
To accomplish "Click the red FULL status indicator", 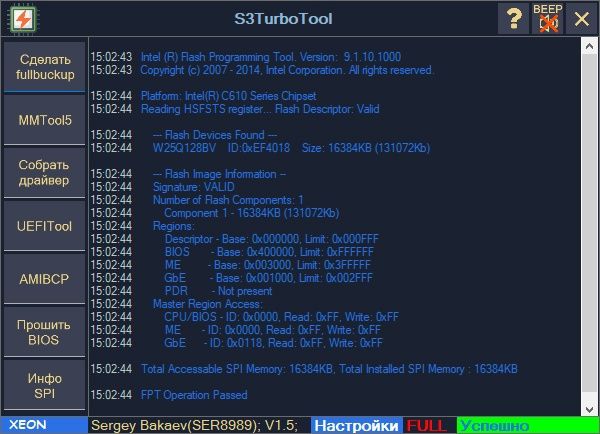I will pyautogui.click(x=427, y=426).
